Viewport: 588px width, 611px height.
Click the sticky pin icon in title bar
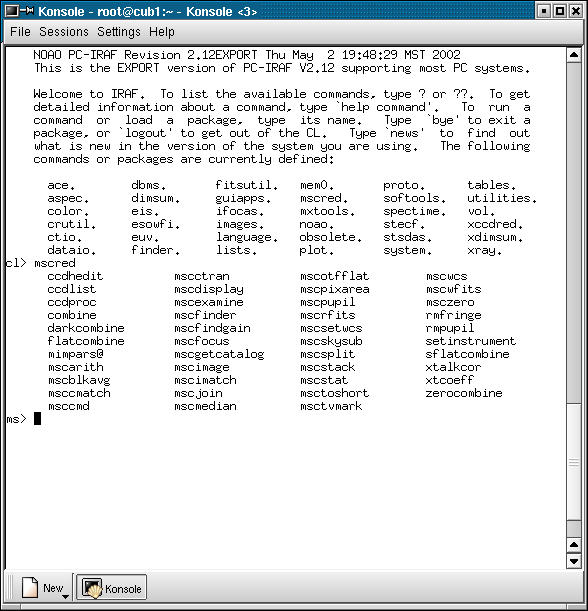point(27,11)
